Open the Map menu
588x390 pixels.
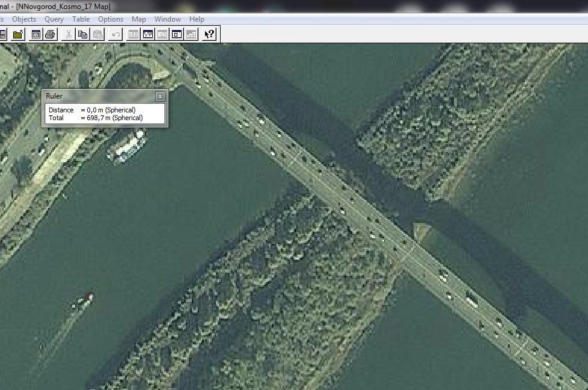pyautogui.click(x=139, y=19)
